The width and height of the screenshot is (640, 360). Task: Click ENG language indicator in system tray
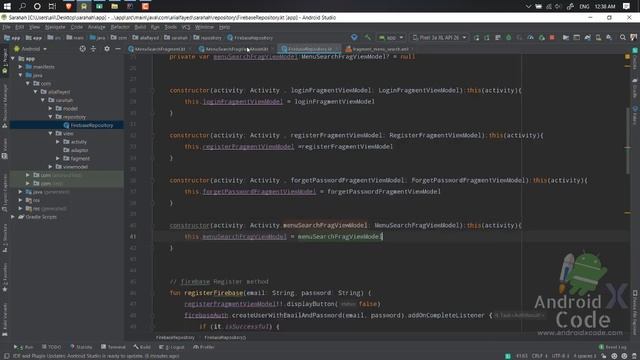click(x=584, y=6)
